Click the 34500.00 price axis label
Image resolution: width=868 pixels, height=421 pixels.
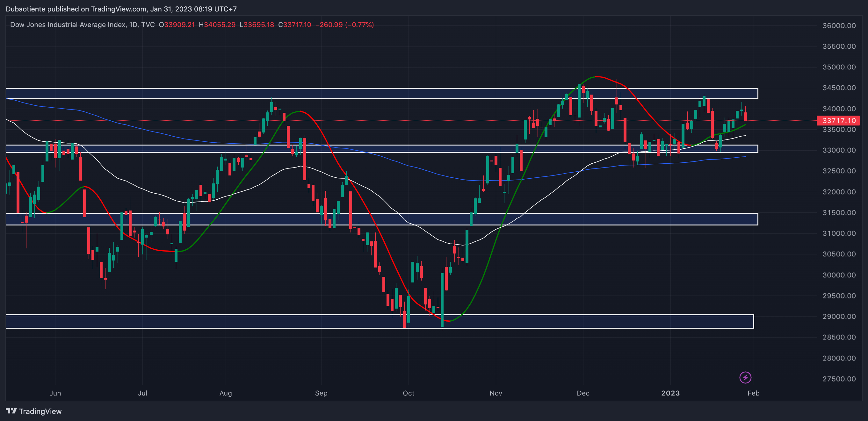point(839,88)
